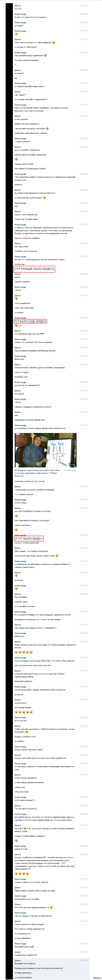Open Александр profile above 'за чувак?' message
This screenshot has height=980, width=102.
[20, 22]
